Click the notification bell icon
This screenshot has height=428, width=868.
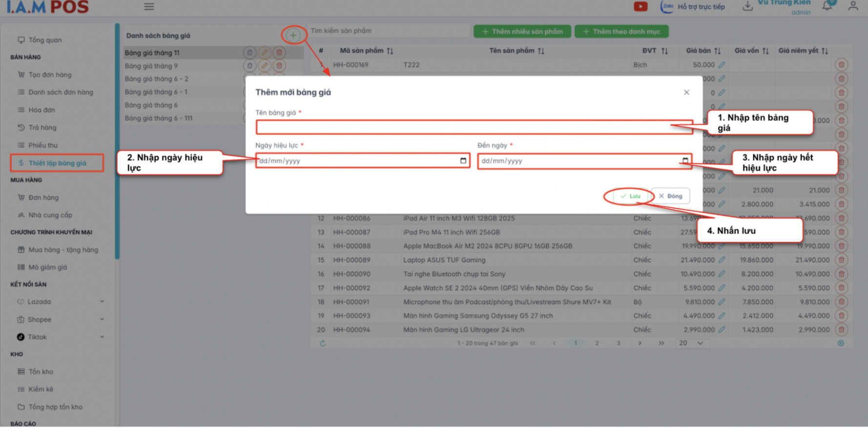(x=827, y=6)
